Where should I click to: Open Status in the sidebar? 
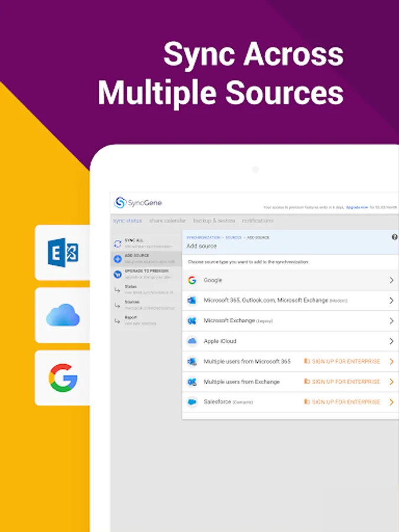pos(145,290)
